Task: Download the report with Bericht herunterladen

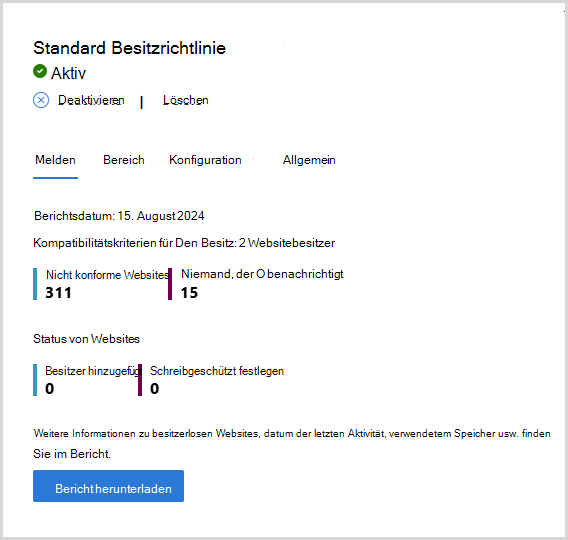Action: click(108, 486)
